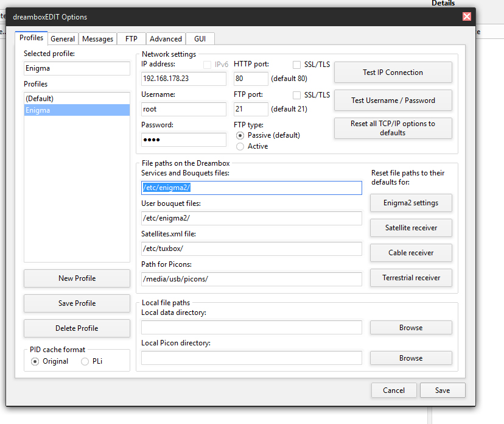Click the Username field
This screenshot has height=424, width=504.
coord(184,109)
